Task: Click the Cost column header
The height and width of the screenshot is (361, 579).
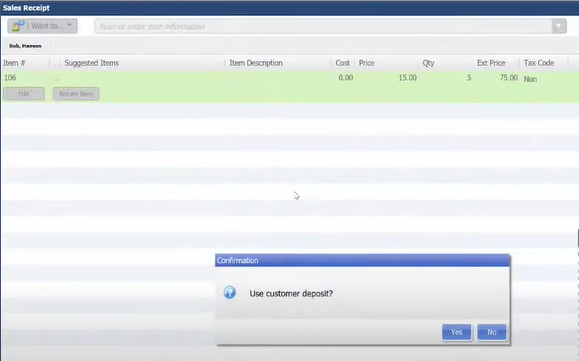Action: click(342, 63)
